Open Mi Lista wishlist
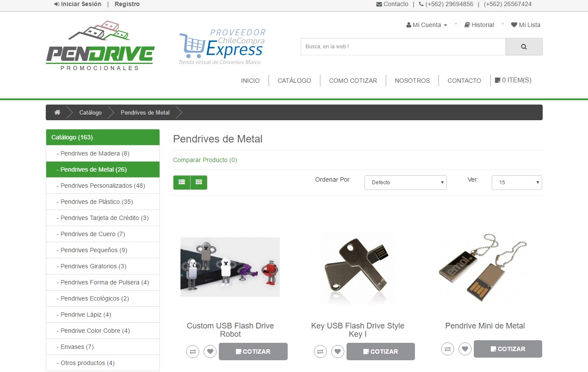This screenshot has height=372, width=588. tap(526, 25)
